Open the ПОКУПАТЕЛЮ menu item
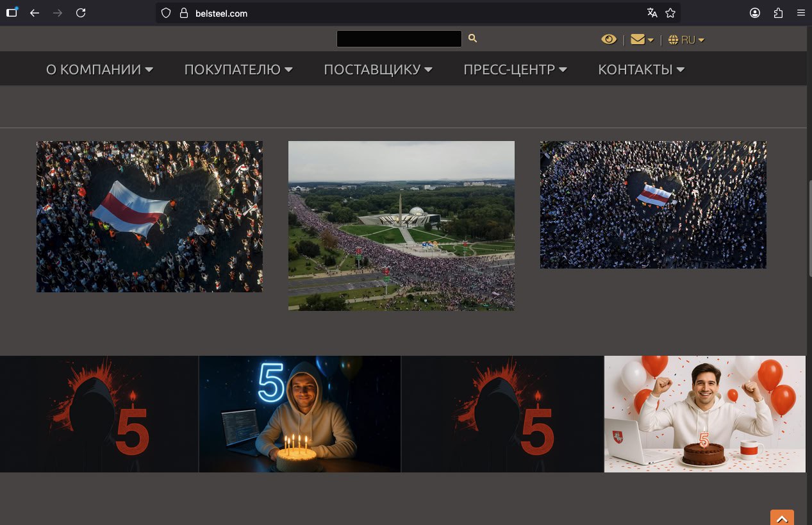 238,69
